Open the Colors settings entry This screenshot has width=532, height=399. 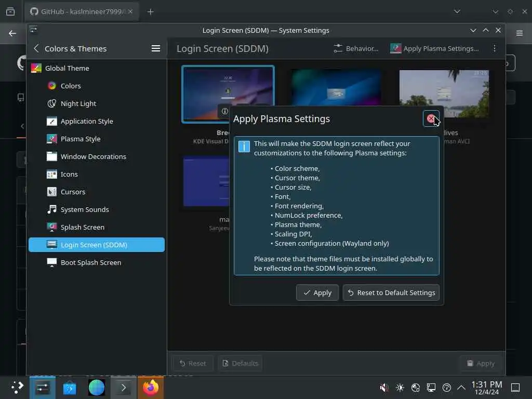click(97, 86)
